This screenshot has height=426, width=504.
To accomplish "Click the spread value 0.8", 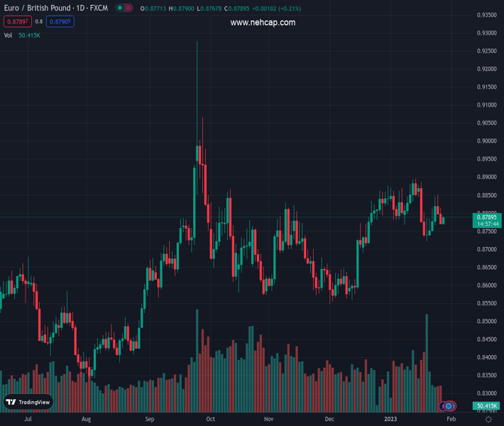I will click(x=39, y=21).
